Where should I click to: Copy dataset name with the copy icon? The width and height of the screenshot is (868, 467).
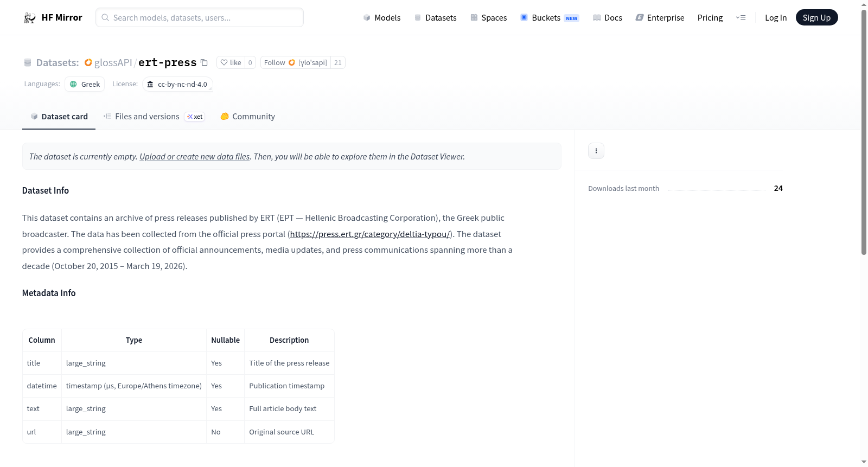(204, 62)
